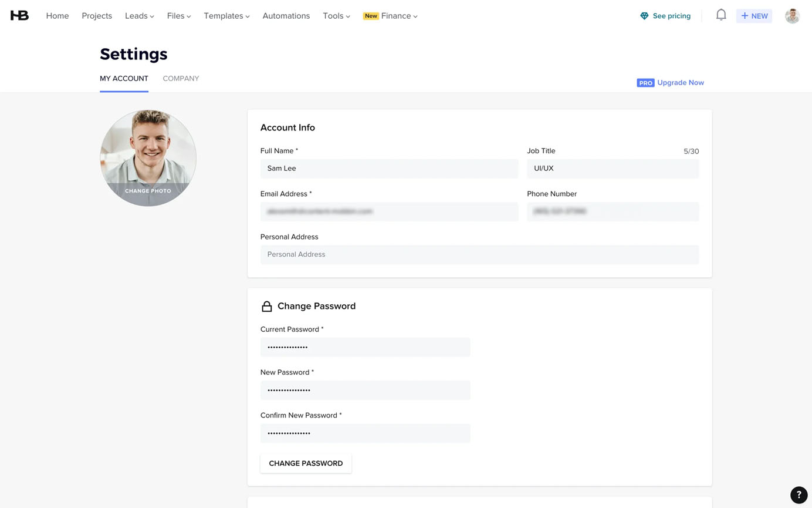Click the Change Password button
The image size is (812, 508).
[305, 463]
